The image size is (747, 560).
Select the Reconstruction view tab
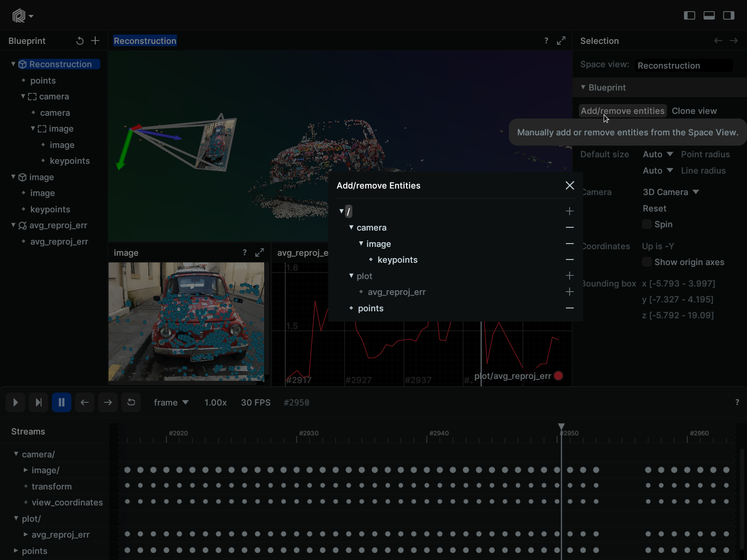[x=145, y=41]
